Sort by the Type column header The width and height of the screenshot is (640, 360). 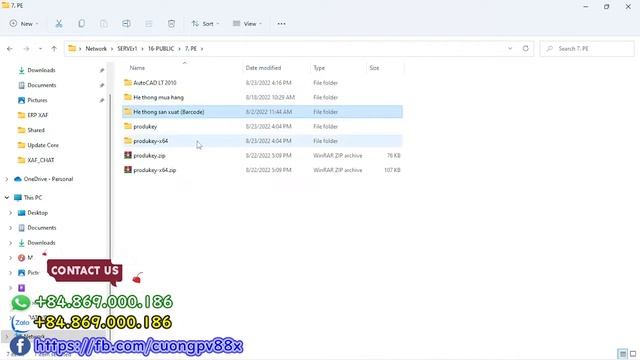[319, 68]
